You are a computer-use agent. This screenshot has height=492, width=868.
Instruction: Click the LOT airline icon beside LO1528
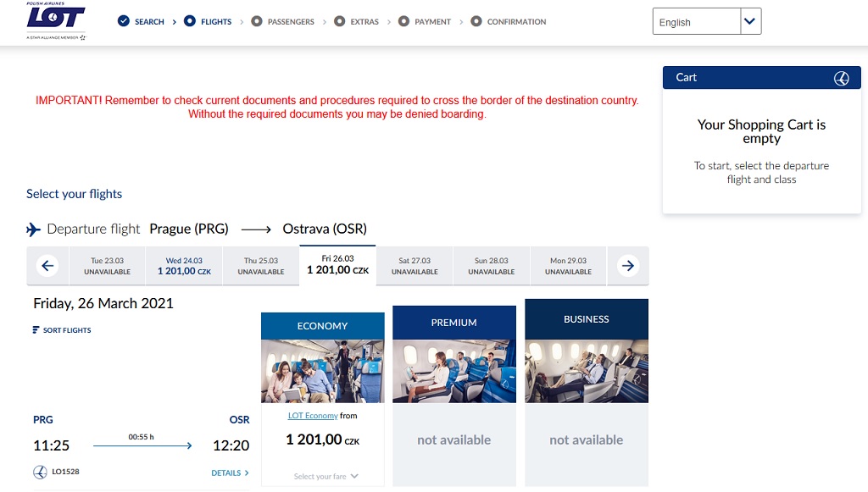[40, 472]
